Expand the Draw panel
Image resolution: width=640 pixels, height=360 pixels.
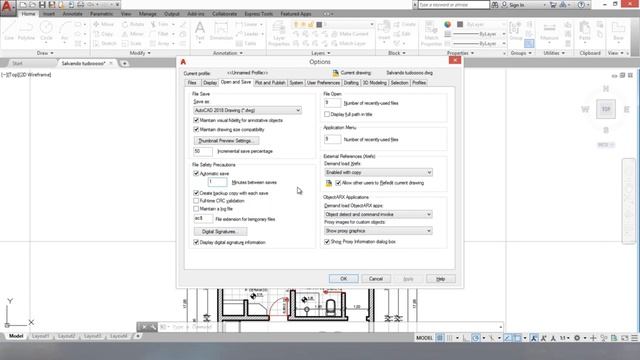[45, 53]
